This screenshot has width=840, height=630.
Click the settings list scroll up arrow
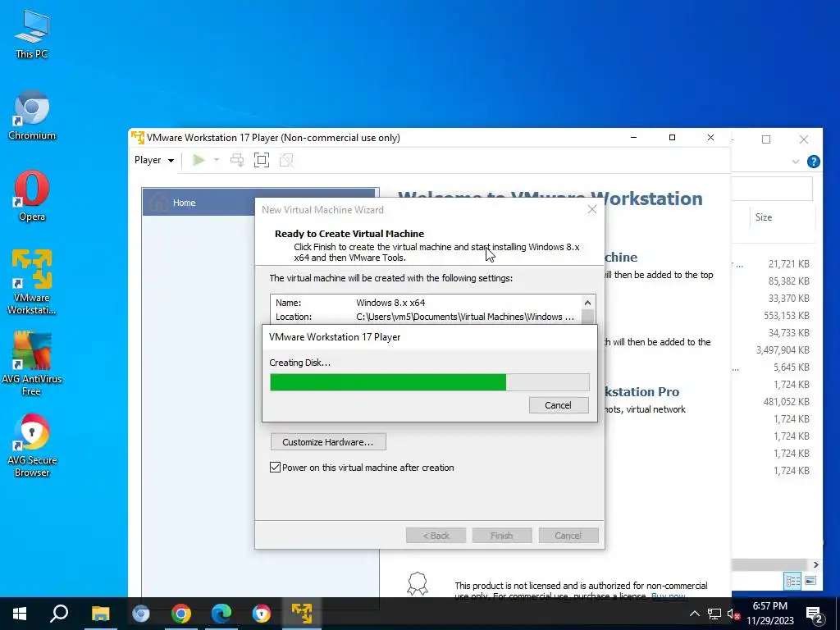587,303
